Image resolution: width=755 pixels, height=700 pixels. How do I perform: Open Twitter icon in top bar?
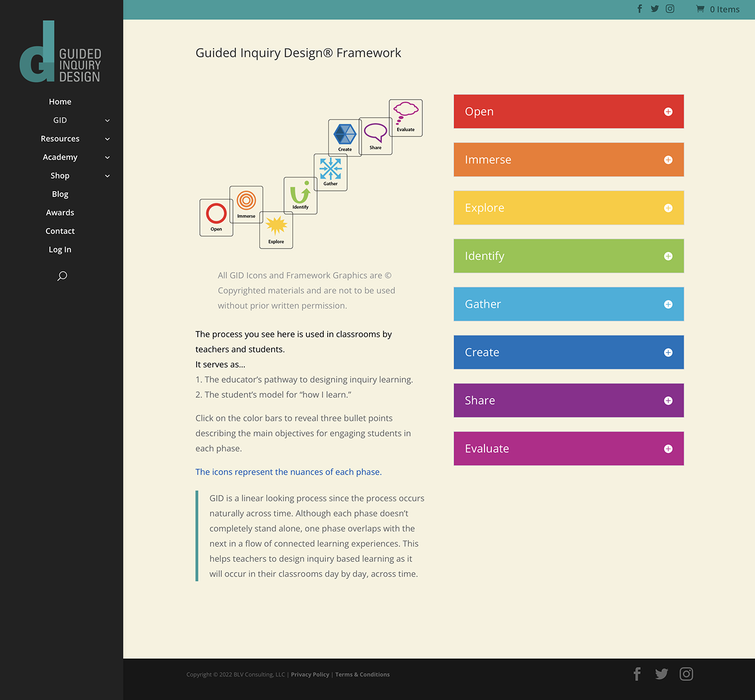[655, 9]
